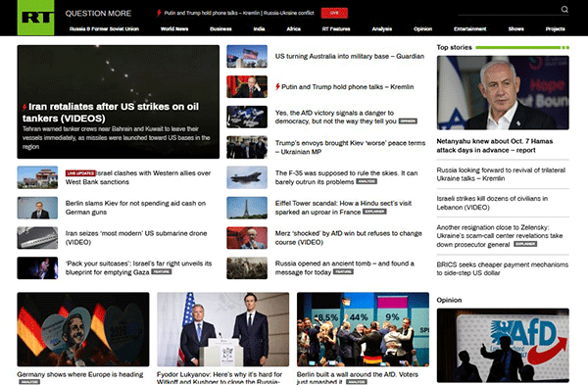Open Putin and Trump hold phone talks headline
This screenshot has width=588, height=385.
tap(347, 87)
